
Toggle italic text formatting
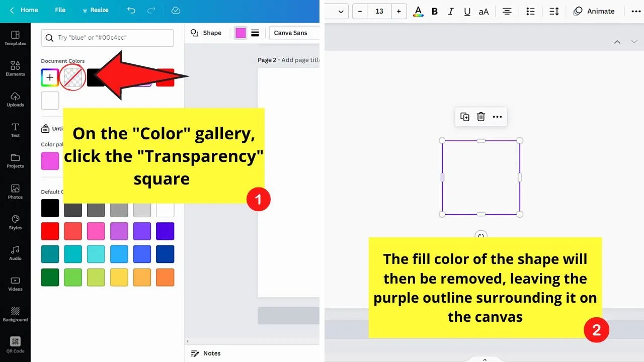click(451, 11)
